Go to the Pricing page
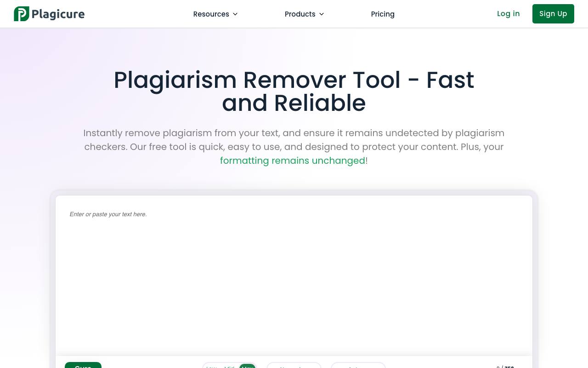This screenshot has height=368, width=588. 383,14
